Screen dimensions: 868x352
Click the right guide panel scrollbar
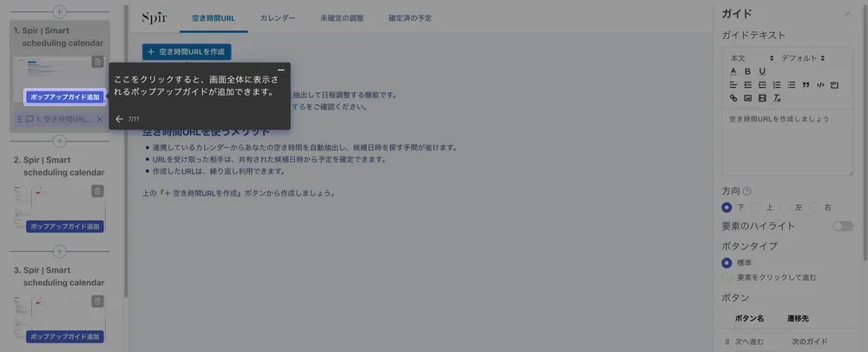point(865,133)
